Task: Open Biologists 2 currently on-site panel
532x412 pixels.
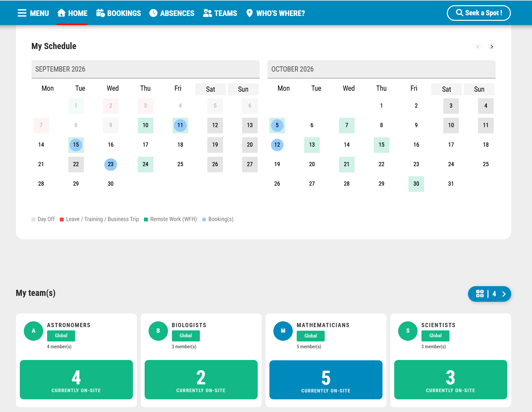Action: [201, 379]
